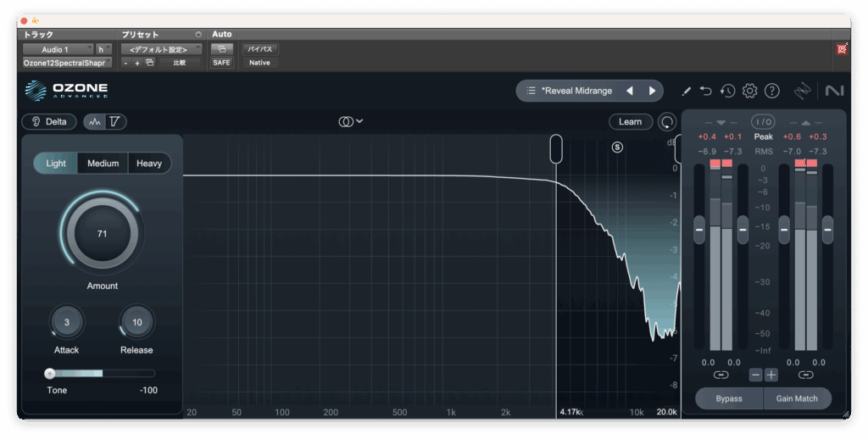Toggle Delta listening mode
868x439 pixels.
pyautogui.click(x=49, y=122)
